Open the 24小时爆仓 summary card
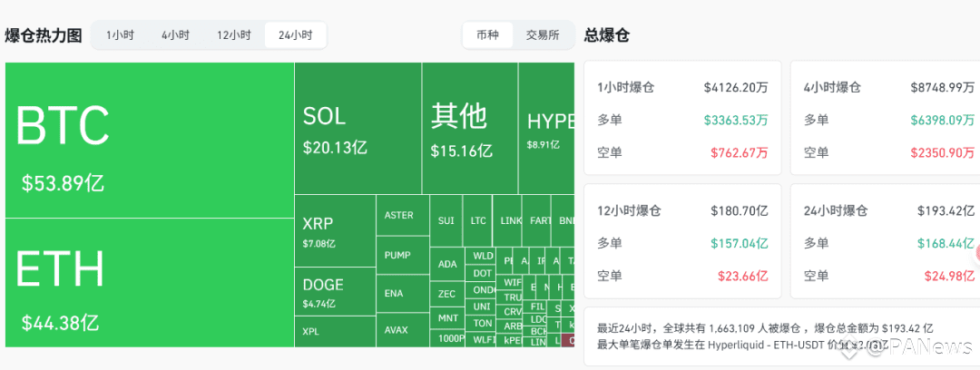This screenshot has width=980, height=370. pyautogui.click(x=885, y=241)
